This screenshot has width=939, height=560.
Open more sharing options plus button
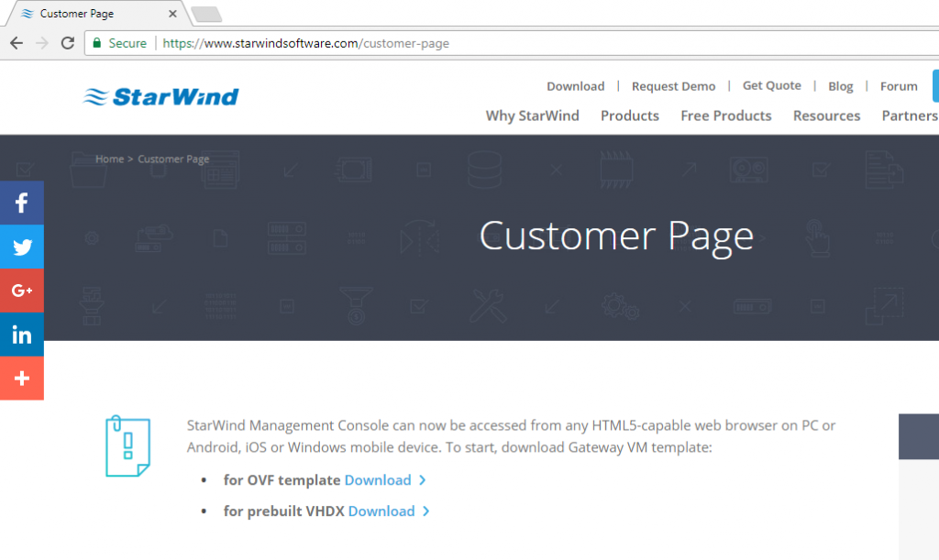[22, 379]
